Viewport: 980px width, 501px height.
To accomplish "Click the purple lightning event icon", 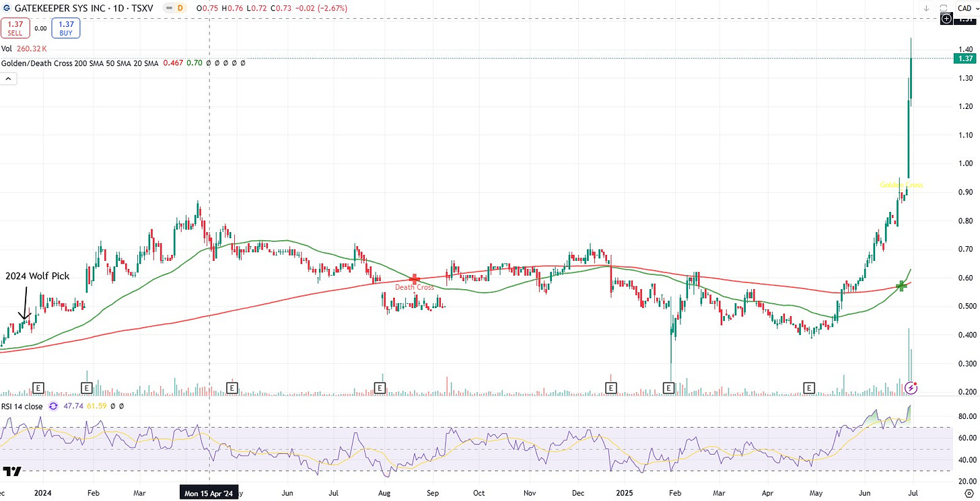I will (x=911, y=387).
